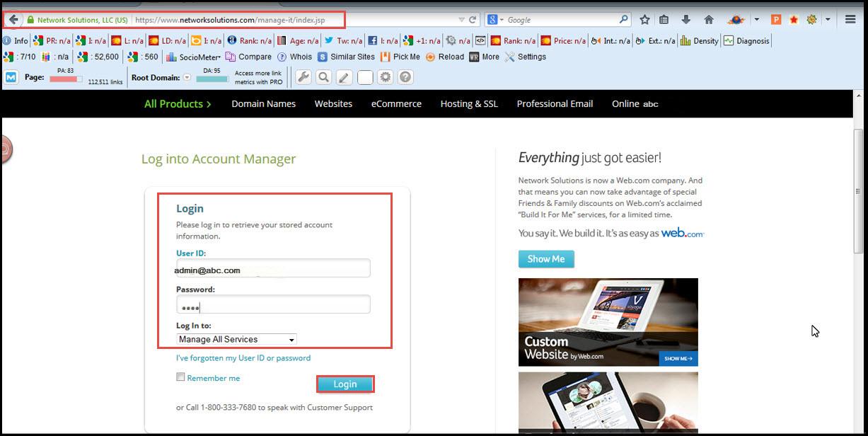Open the SEO toolbar Info item
This screenshot has height=436, width=868.
click(x=15, y=41)
